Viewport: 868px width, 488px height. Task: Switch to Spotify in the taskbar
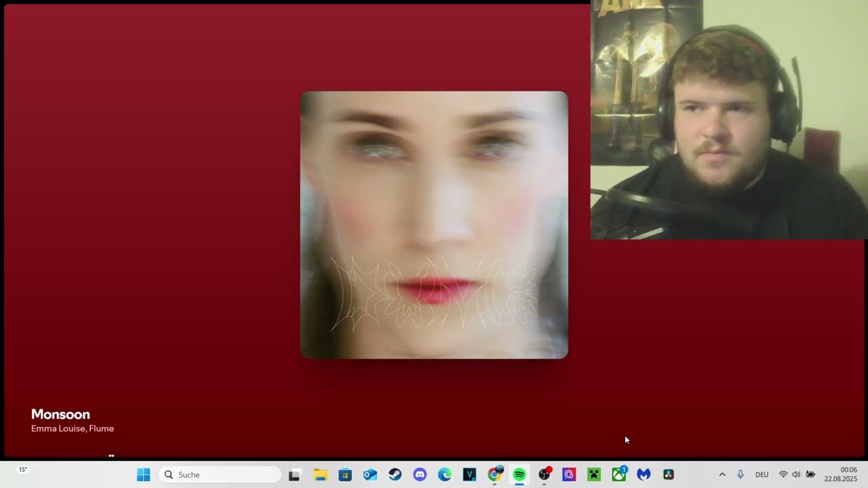[519, 474]
